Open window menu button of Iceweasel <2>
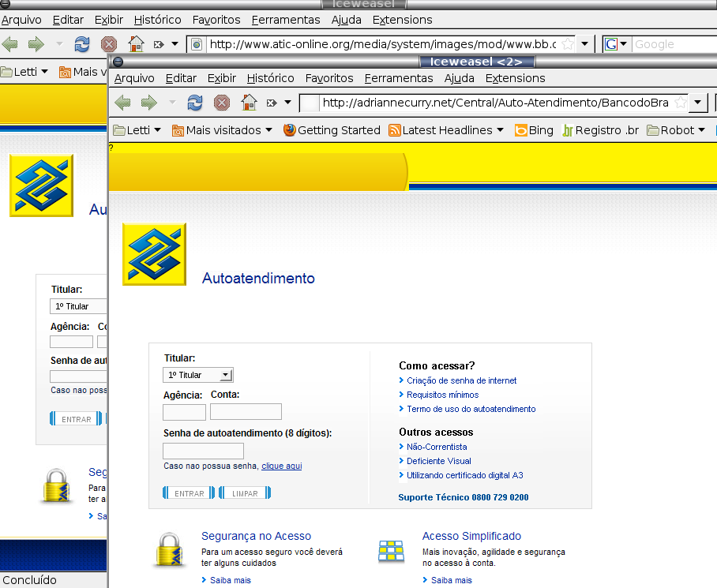This screenshot has height=588, width=717. [118, 62]
